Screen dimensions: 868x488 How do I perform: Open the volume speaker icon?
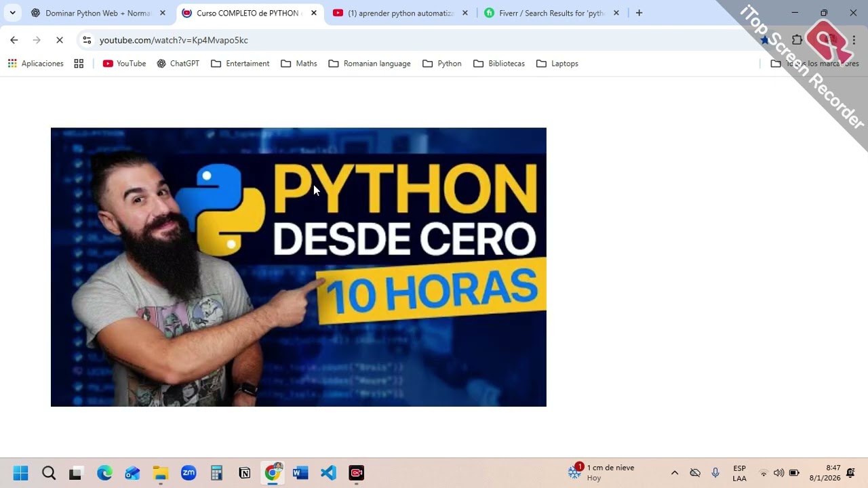click(778, 472)
